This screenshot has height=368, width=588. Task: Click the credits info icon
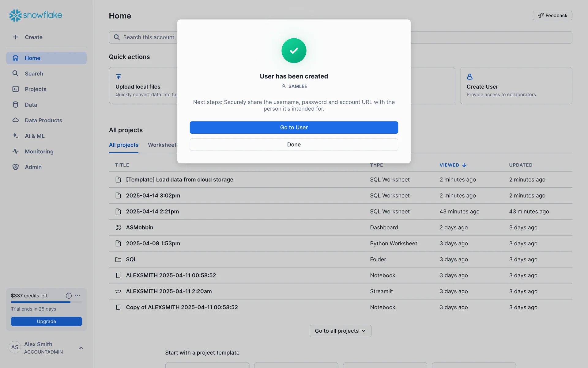69,296
